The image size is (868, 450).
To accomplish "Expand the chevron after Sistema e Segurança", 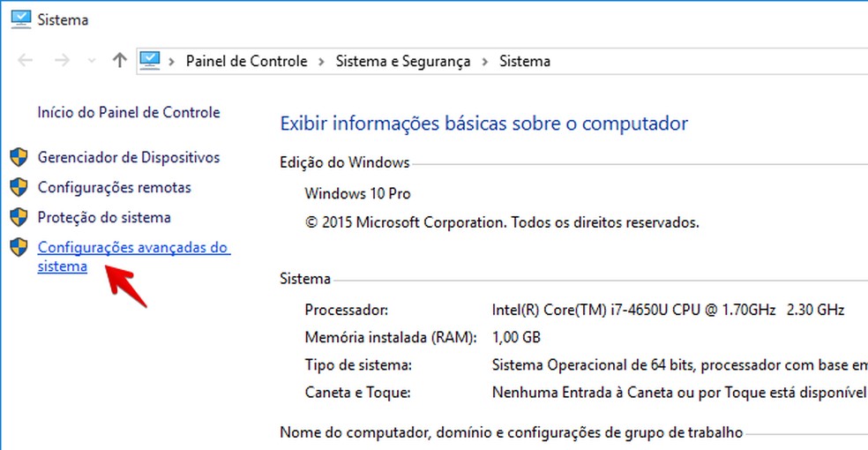I will point(485,62).
